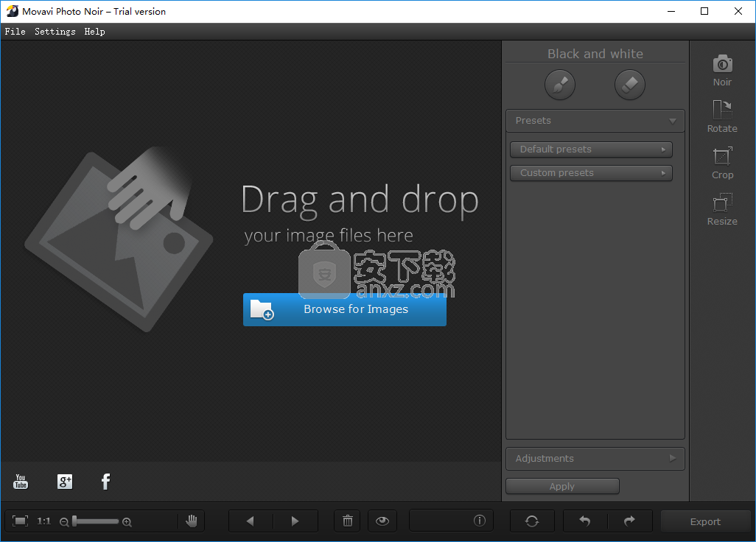Open the File menu
The width and height of the screenshot is (756, 542).
15,32
